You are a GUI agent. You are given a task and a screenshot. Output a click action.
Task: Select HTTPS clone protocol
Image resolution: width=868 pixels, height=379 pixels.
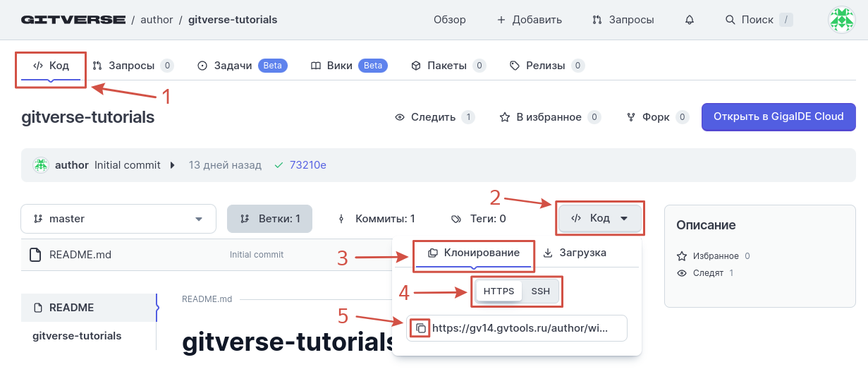coord(499,291)
